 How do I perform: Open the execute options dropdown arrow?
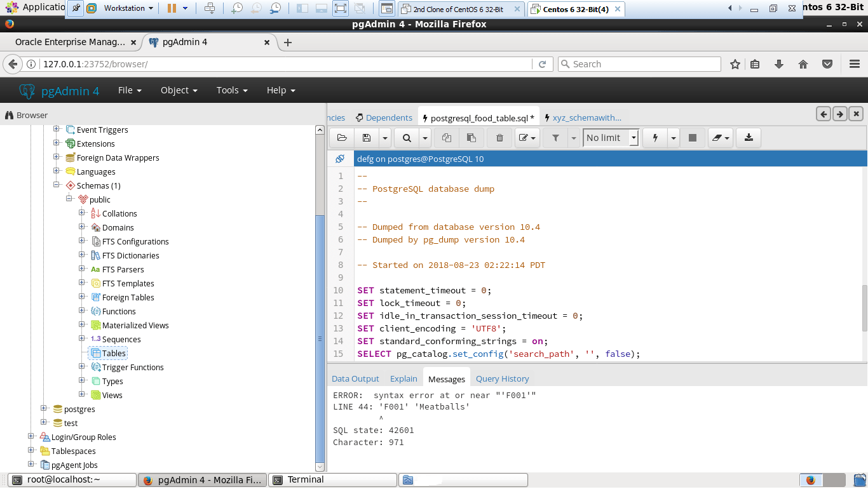click(x=674, y=138)
